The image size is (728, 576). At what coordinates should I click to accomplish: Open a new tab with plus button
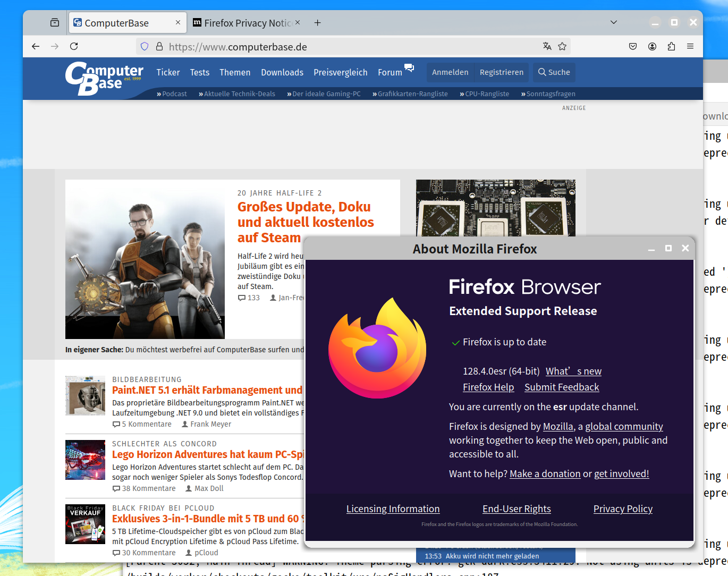(317, 22)
